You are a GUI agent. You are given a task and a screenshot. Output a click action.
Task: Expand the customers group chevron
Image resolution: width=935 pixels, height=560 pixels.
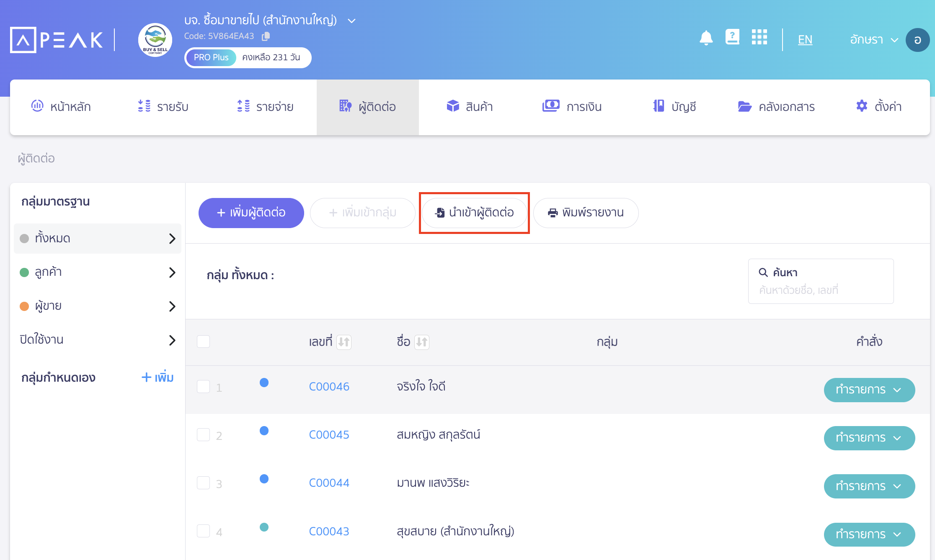(x=172, y=272)
